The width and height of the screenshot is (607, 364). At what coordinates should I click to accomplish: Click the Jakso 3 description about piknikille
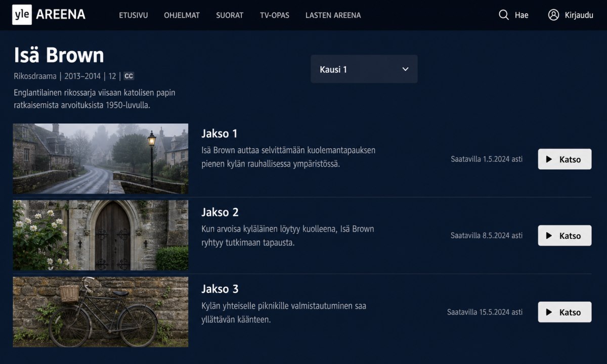(x=284, y=313)
